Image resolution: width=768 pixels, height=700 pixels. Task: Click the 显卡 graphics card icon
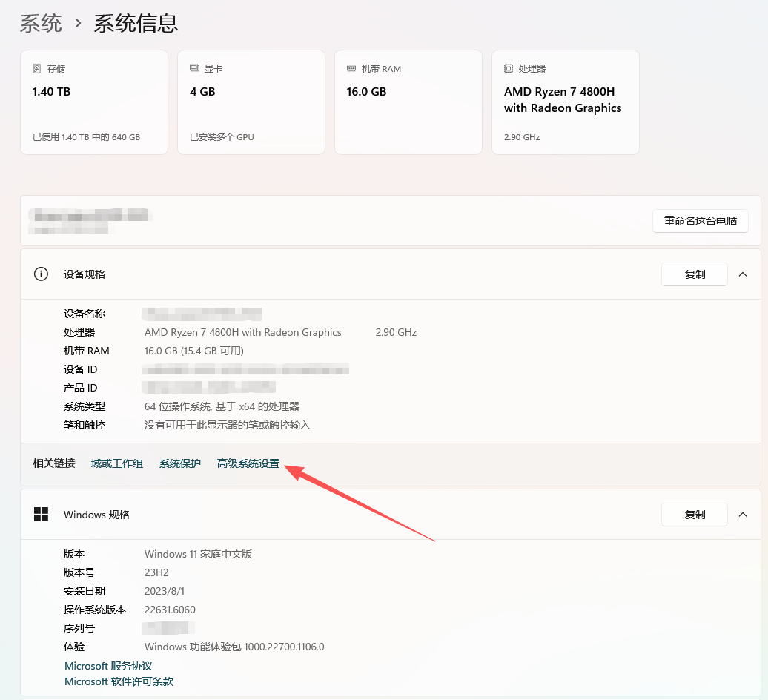click(x=194, y=67)
